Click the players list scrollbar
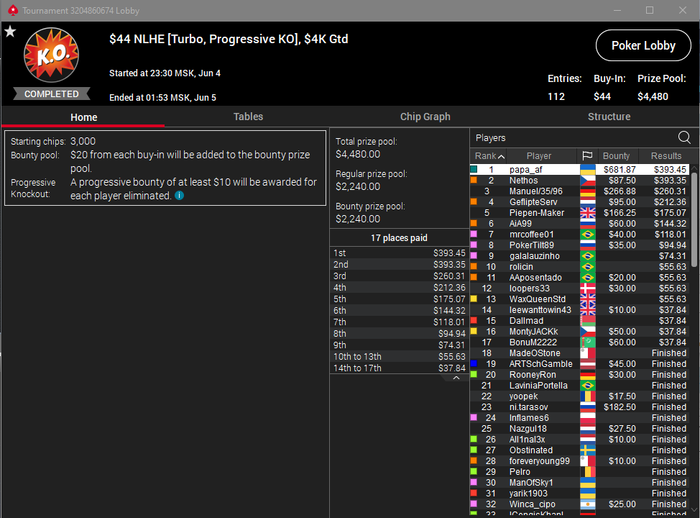The height and width of the screenshot is (518, 700). pyautogui.click(x=694, y=220)
